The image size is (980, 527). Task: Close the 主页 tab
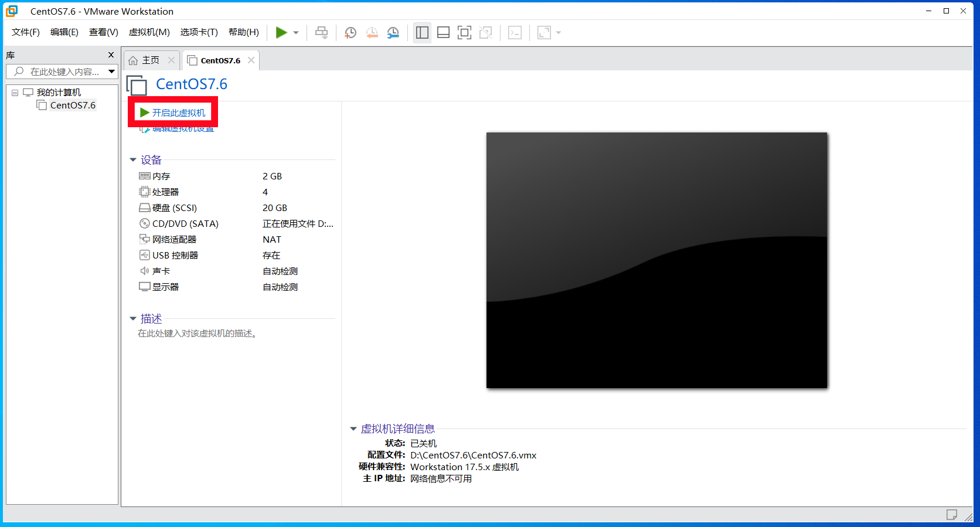171,60
